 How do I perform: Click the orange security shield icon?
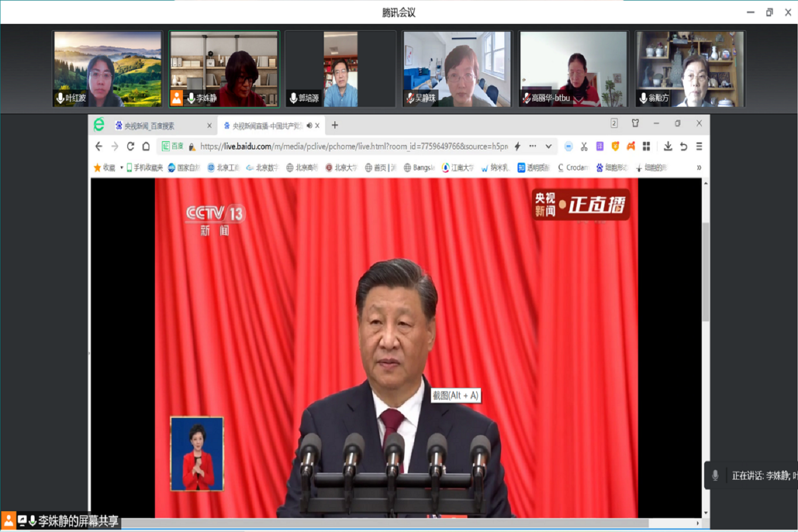coord(616,146)
